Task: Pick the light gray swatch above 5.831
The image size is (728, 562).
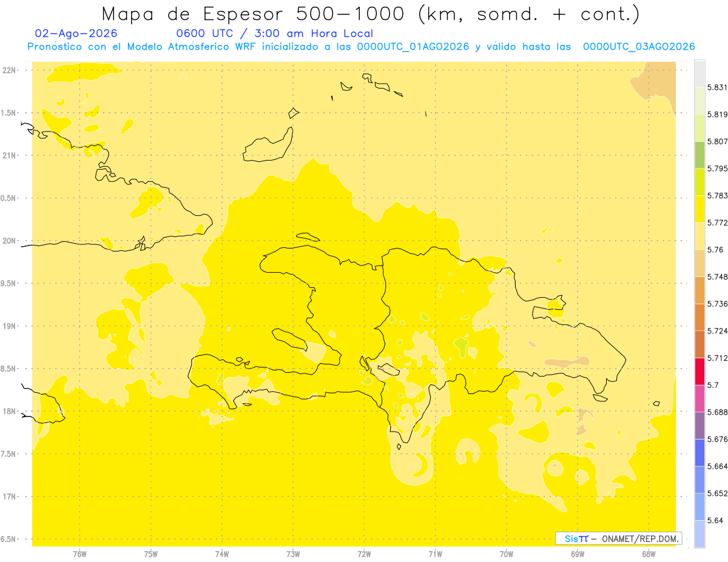Action: click(699, 73)
